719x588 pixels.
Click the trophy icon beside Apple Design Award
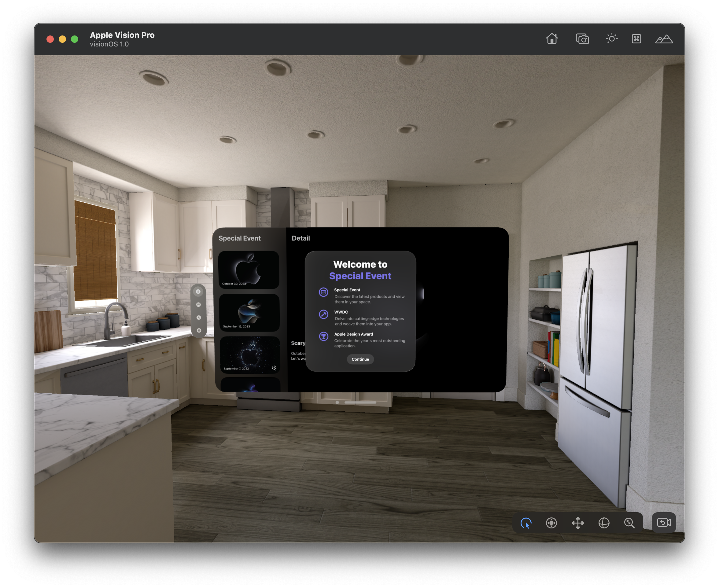click(324, 336)
